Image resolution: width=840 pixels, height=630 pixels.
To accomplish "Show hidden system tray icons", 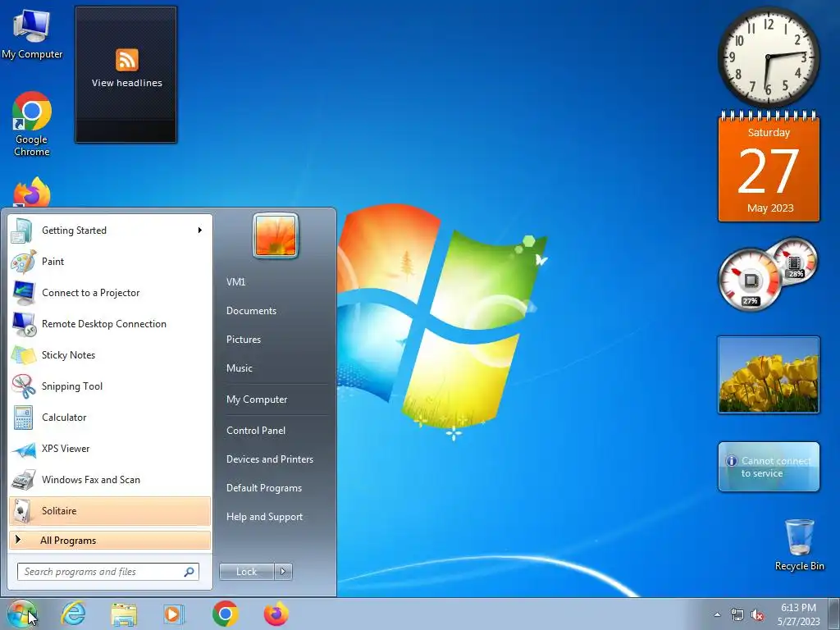I will point(717,615).
